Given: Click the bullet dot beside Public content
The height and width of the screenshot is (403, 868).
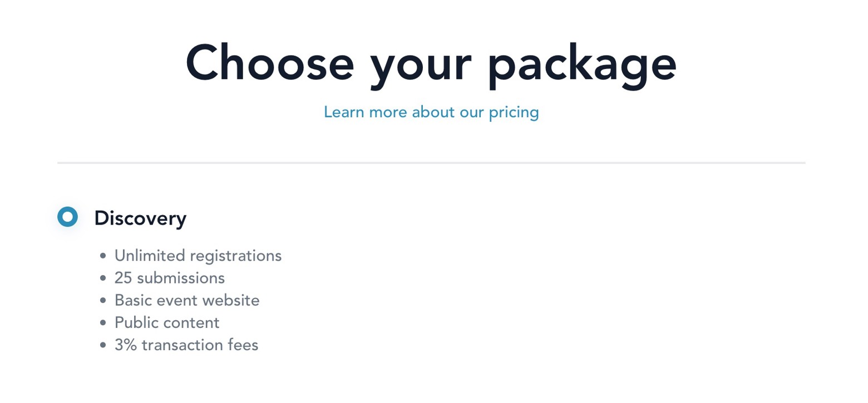Looking at the screenshot, I should [x=103, y=323].
